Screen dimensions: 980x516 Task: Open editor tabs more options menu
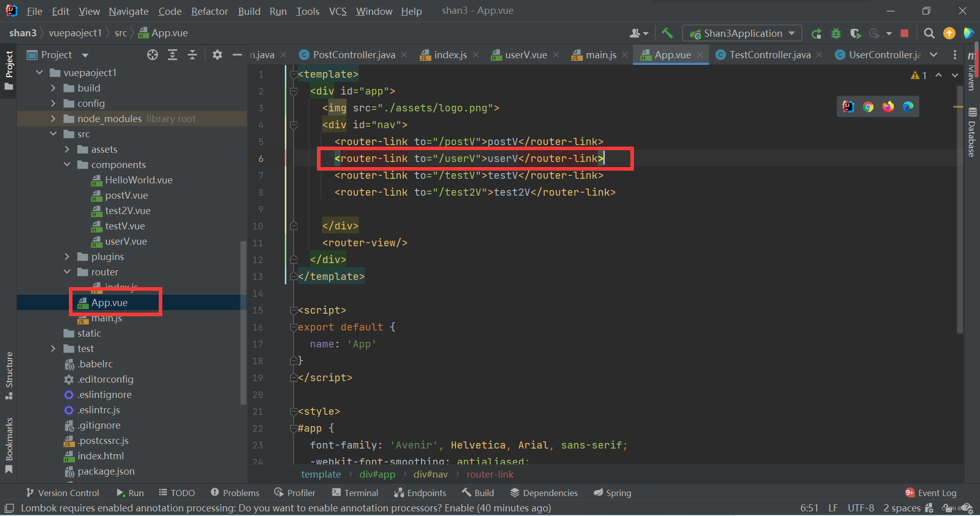pos(955,55)
